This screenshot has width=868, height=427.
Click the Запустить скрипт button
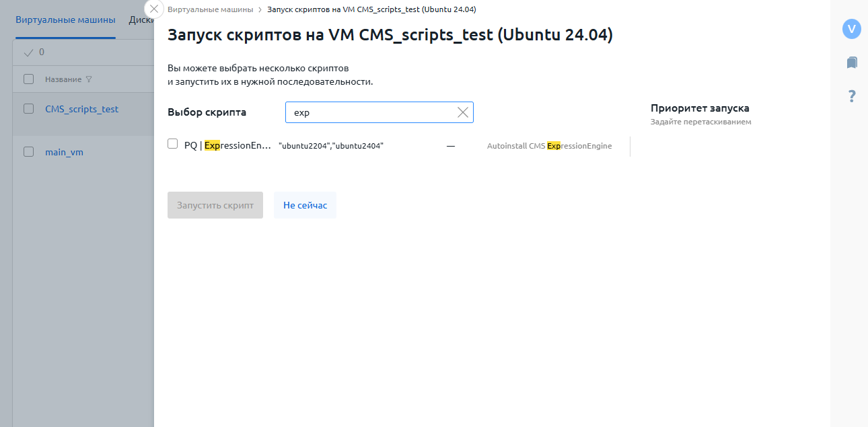[215, 205]
